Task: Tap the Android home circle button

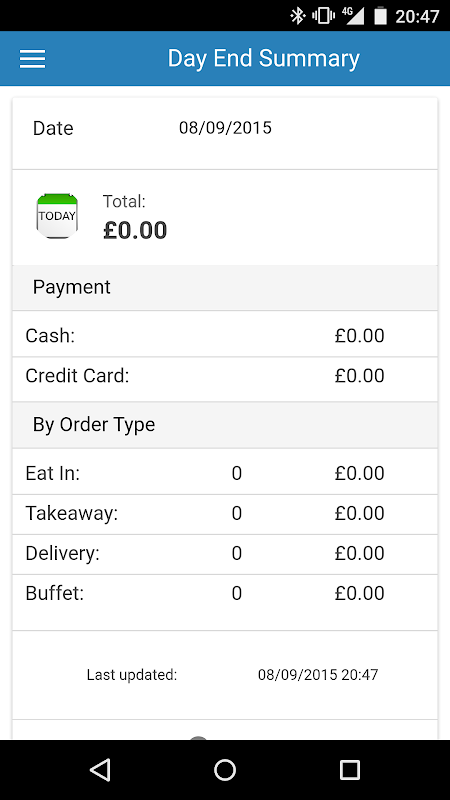Action: click(225, 769)
